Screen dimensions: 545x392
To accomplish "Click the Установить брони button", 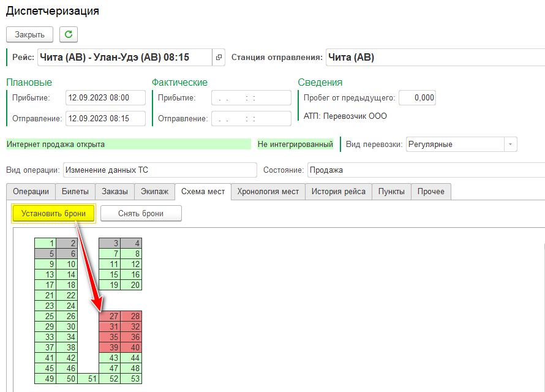I will point(53,213).
